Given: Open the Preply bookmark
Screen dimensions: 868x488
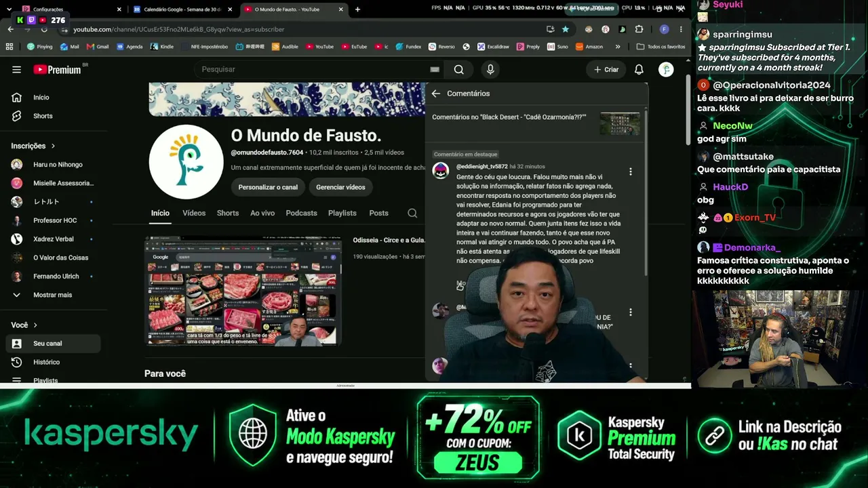Looking at the screenshot, I should point(528,47).
